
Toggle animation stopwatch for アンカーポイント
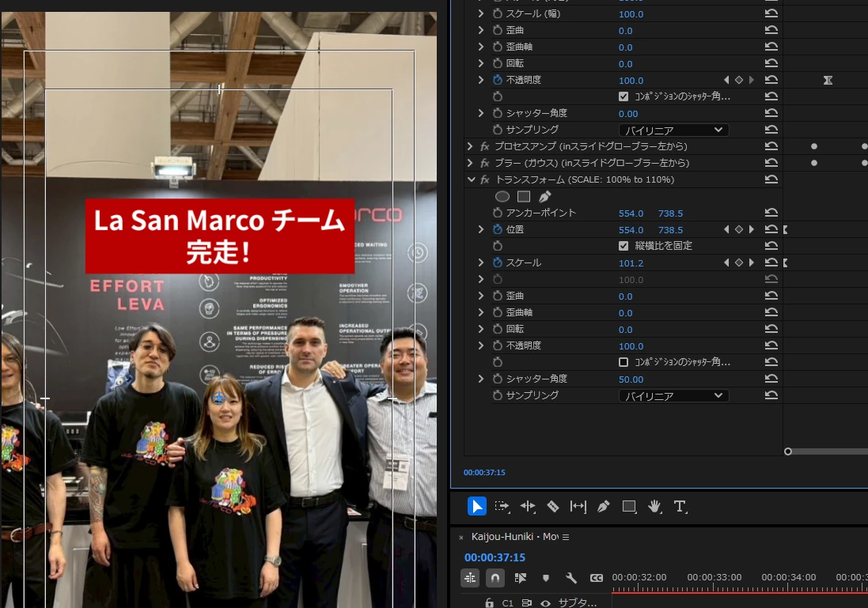pos(497,213)
